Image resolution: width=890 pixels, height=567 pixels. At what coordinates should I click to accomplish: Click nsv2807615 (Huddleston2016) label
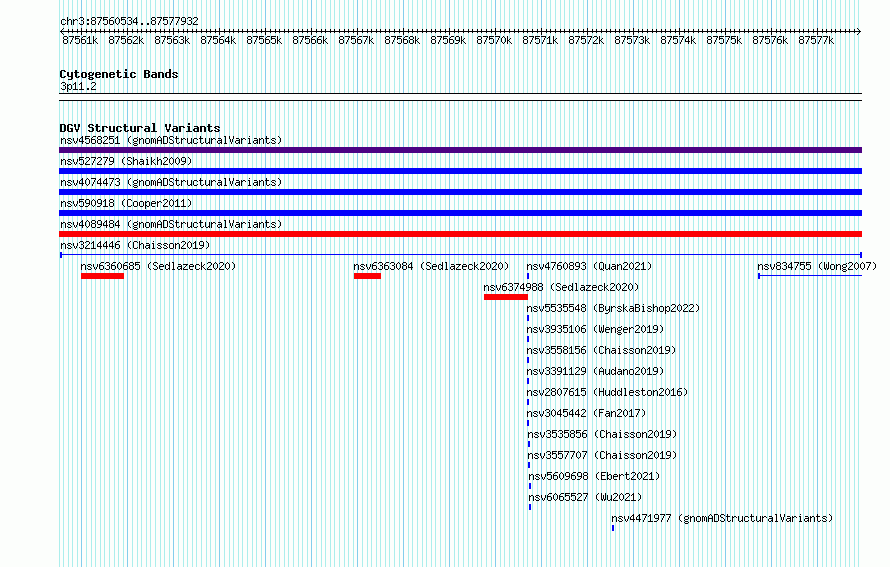point(607,392)
